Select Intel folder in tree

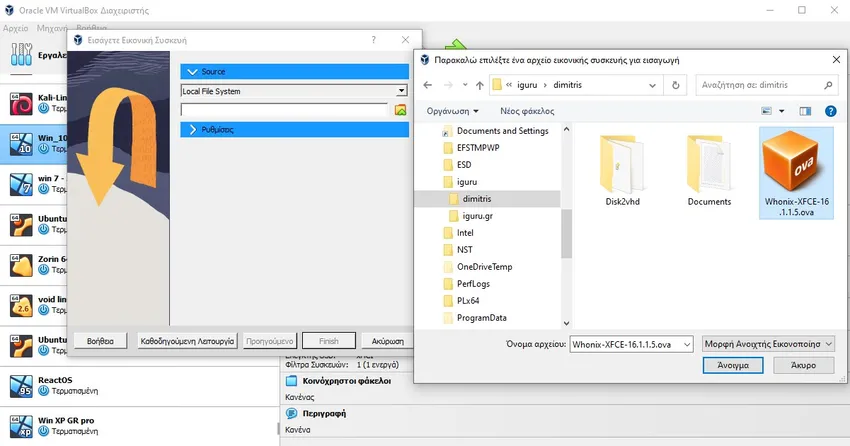pos(465,232)
